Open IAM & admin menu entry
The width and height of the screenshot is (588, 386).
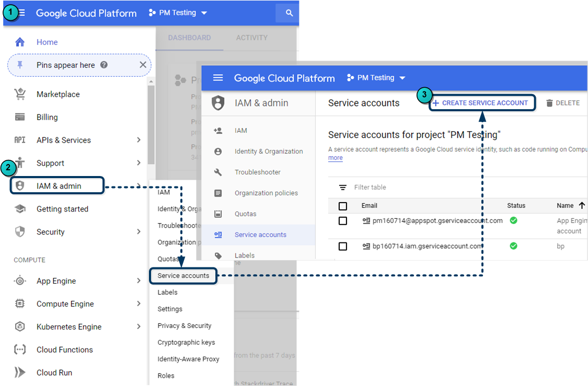[57, 185]
